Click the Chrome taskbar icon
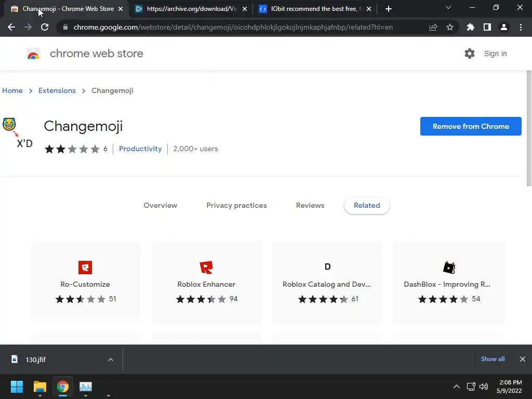 point(63,387)
